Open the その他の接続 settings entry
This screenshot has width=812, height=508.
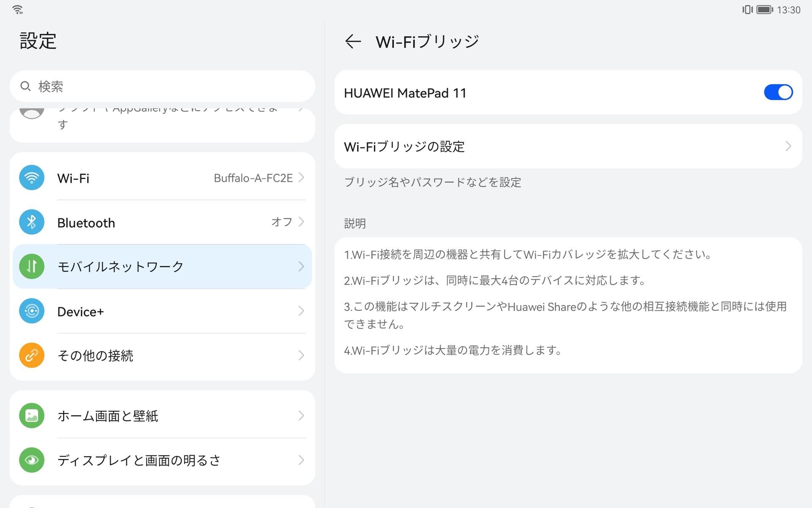(x=95, y=356)
